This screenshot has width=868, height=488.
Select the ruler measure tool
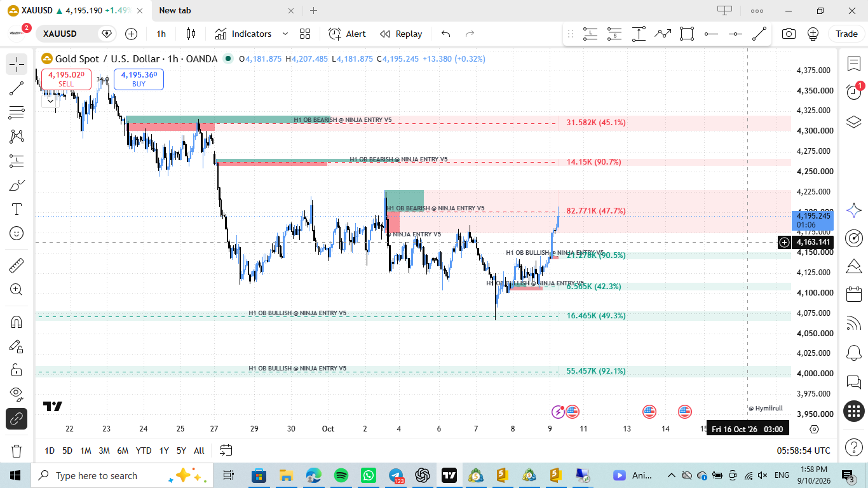coord(17,265)
